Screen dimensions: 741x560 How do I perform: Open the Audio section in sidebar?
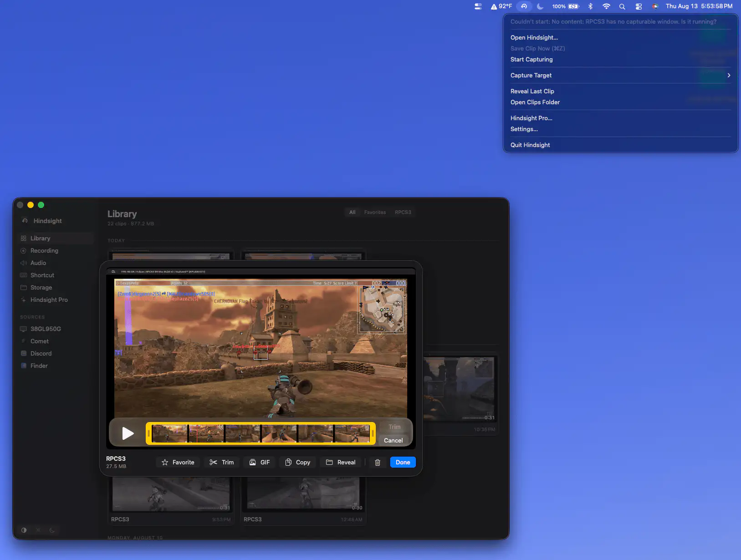(56, 263)
